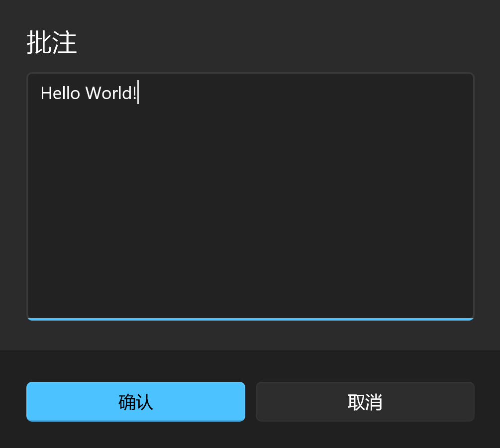Focus the annotation text box

click(250, 196)
